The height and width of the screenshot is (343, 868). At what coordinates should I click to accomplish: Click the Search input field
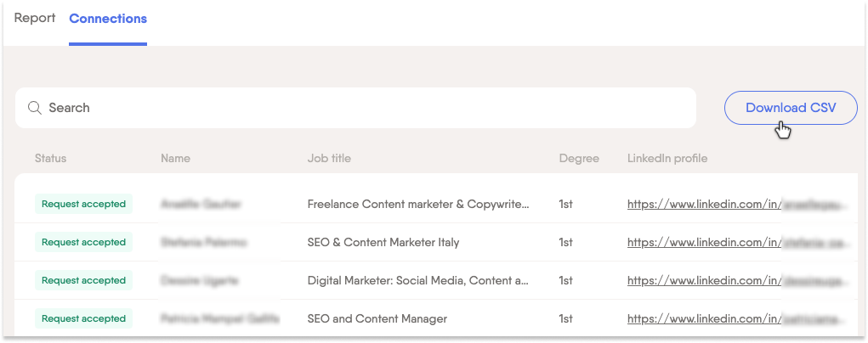pos(355,108)
